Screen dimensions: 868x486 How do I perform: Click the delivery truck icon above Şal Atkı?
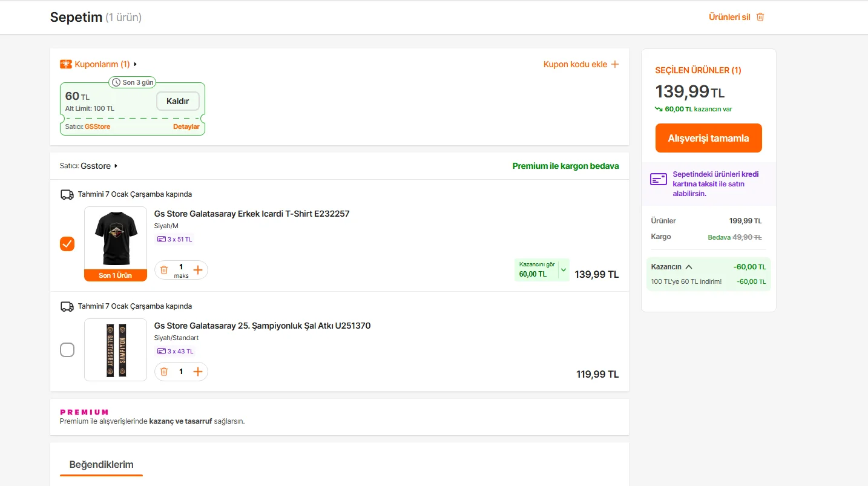click(67, 306)
